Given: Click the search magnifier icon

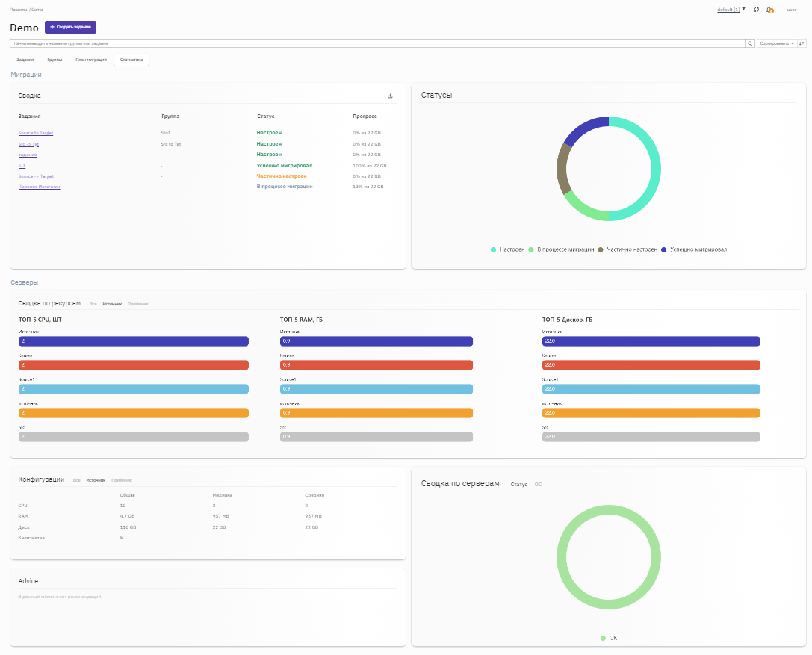Looking at the screenshot, I should click(750, 44).
